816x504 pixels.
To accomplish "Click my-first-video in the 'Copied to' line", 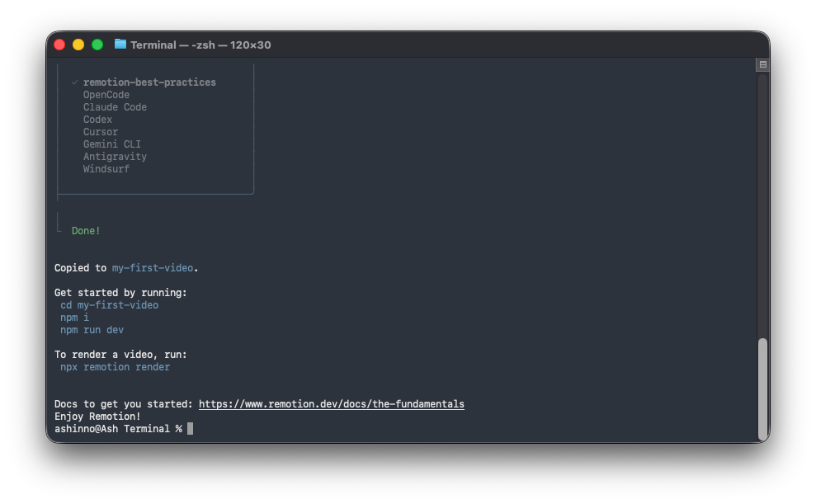I will 153,268.
